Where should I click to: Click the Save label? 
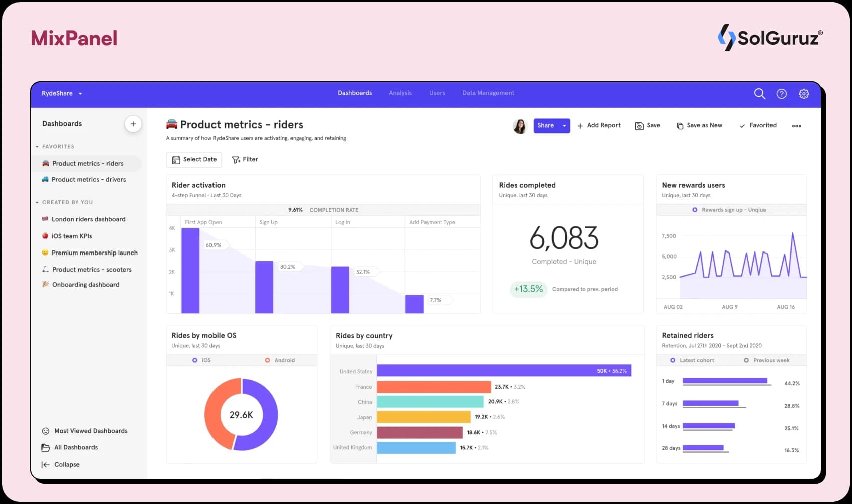(x=653, y=125)
